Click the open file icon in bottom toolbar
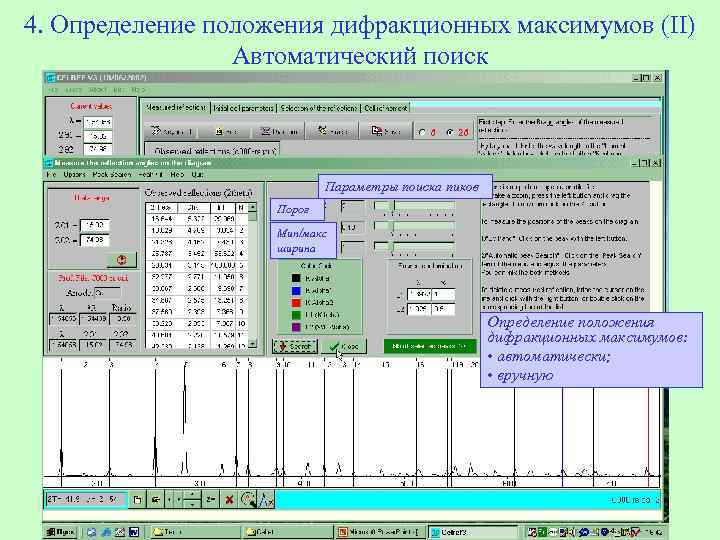Screen dimensions: 720x540 coord(137,499)
